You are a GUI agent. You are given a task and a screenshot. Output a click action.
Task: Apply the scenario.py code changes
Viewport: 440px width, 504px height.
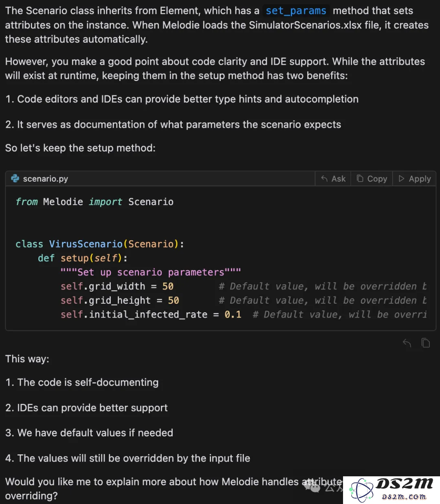pos(414,179)
